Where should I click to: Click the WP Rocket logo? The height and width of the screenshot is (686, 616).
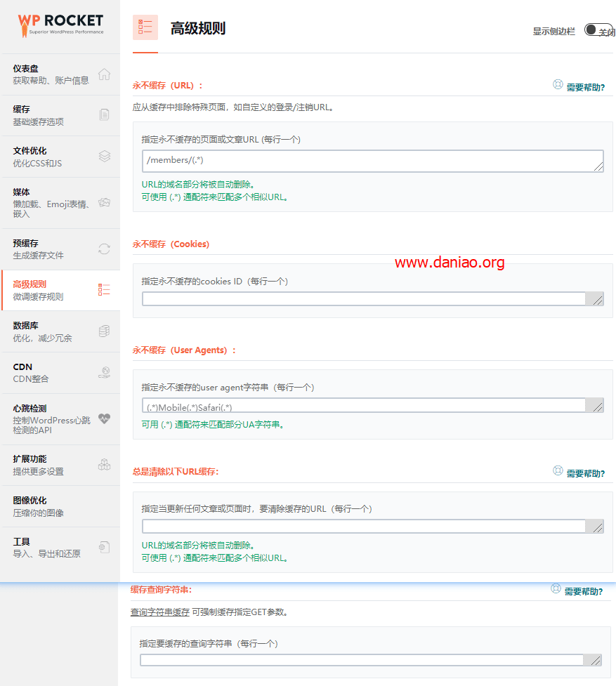coord(60,25)
